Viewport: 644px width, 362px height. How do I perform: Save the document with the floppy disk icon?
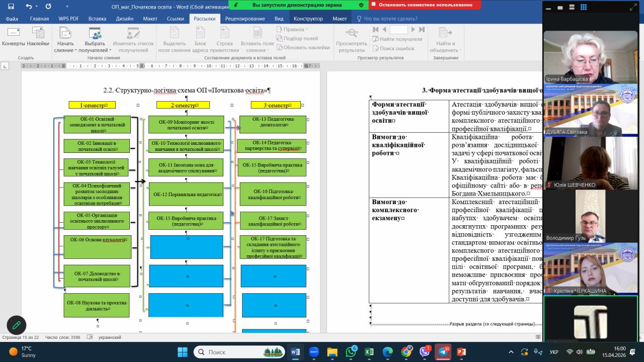pyautogui.click(x=11, y=7)
